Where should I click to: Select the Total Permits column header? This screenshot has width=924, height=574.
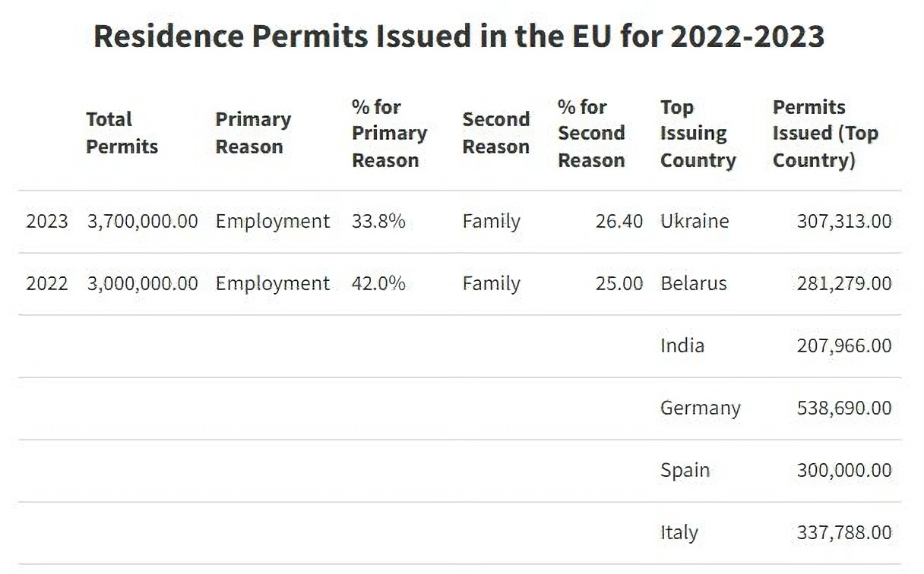(x=122, y=133)
